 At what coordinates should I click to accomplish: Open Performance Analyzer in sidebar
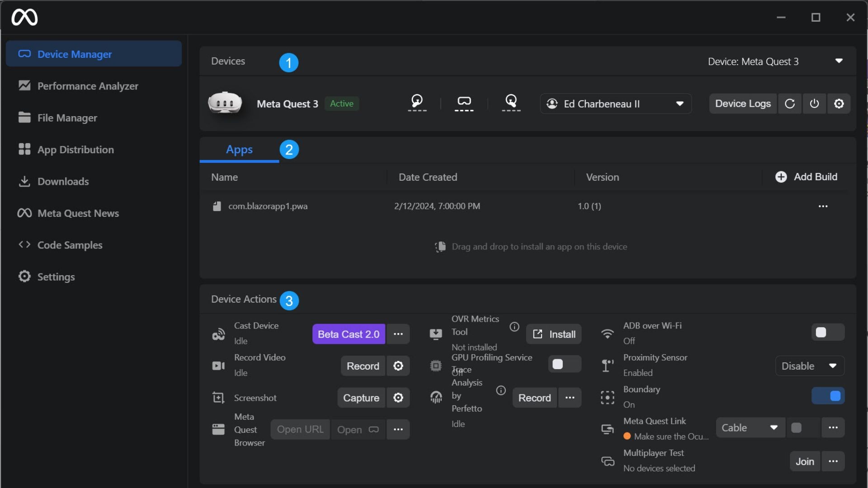(88, 86)
